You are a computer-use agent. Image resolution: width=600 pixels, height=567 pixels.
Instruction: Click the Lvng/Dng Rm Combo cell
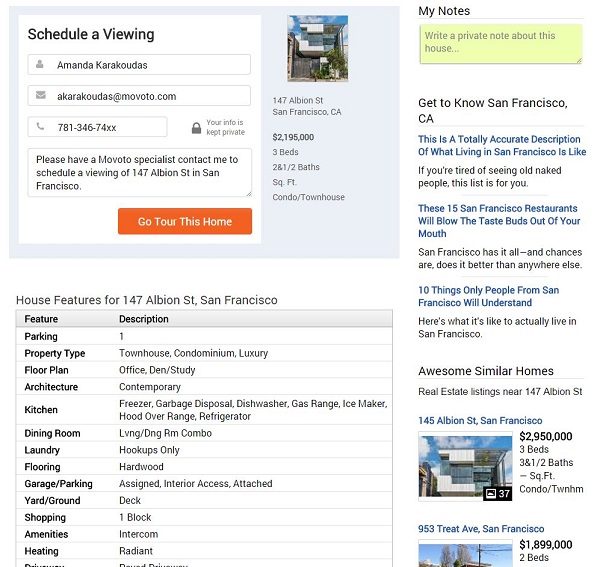pos(165,433)
